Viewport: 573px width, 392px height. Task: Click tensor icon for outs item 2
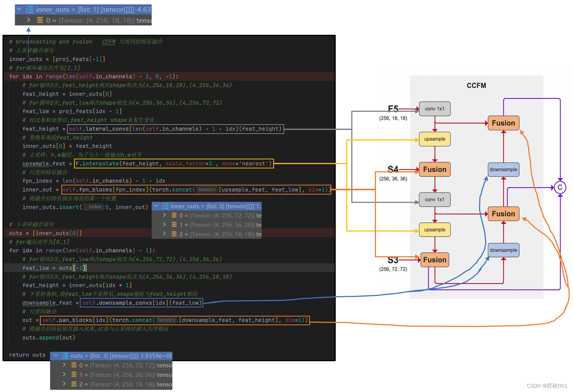[x=74, y=384]
